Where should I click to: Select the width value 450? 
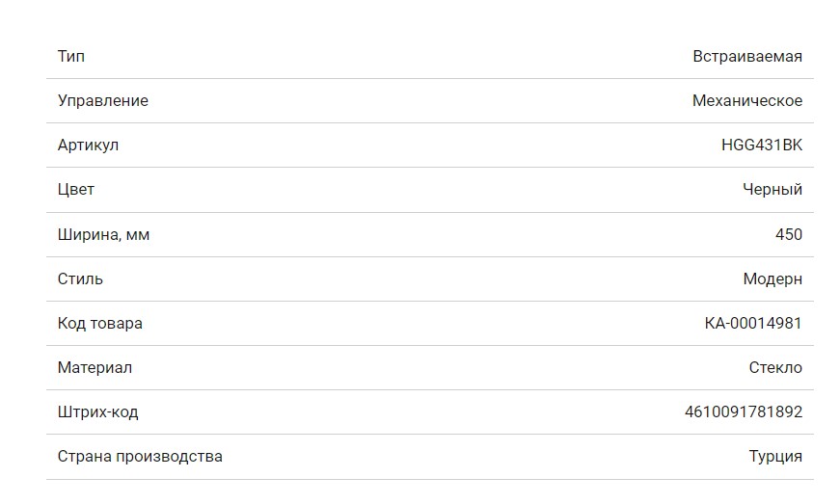pos(788,234)
